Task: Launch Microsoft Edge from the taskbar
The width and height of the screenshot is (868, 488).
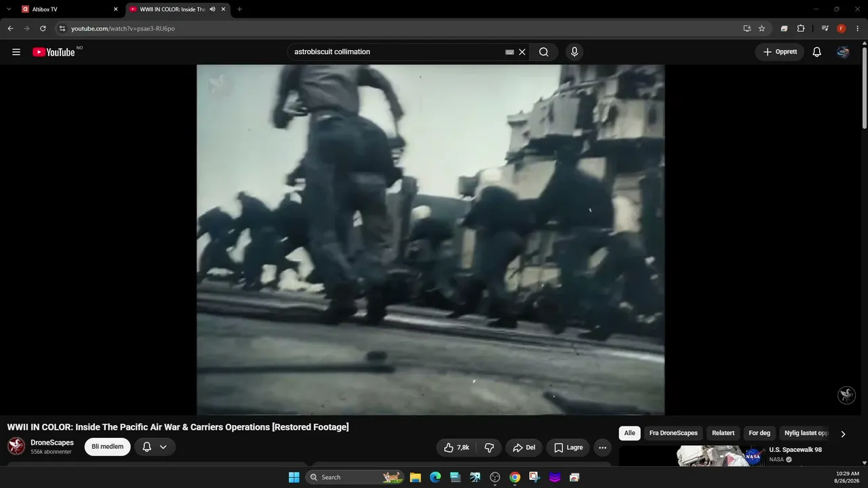Action: 435,477
